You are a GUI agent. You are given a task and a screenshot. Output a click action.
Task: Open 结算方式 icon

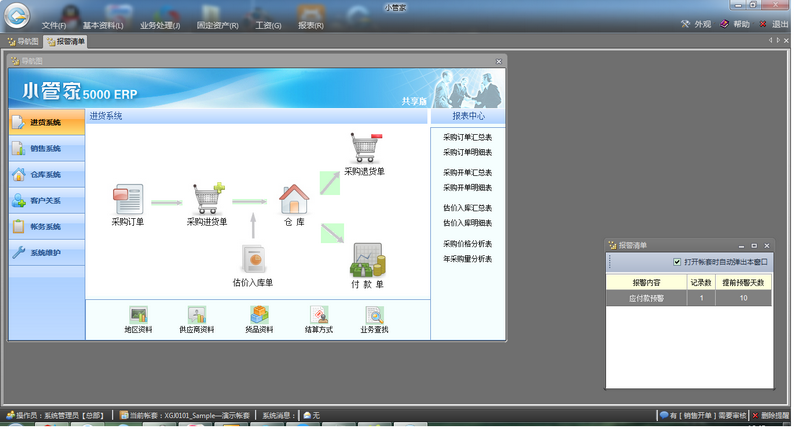319,315
